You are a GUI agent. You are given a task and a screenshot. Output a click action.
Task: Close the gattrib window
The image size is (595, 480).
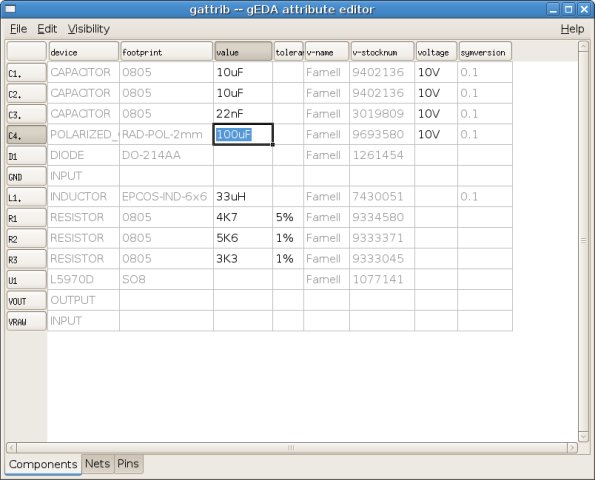[x=584, y=9]
